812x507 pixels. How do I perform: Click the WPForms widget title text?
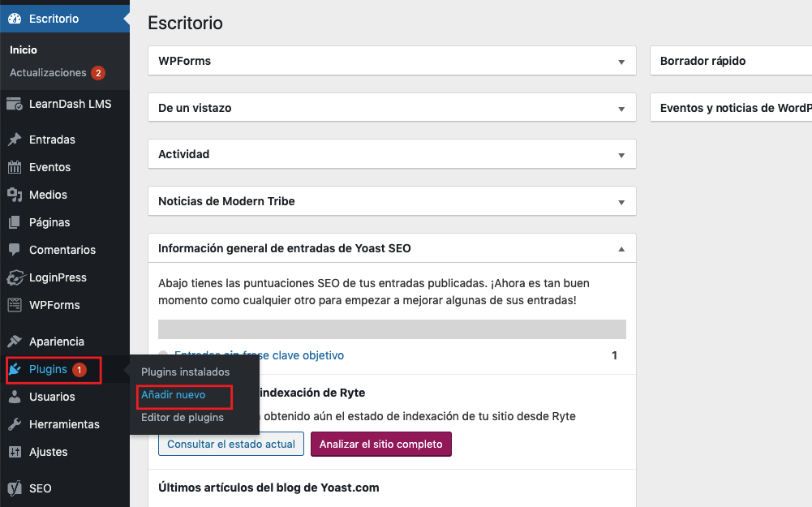[185, 61]
